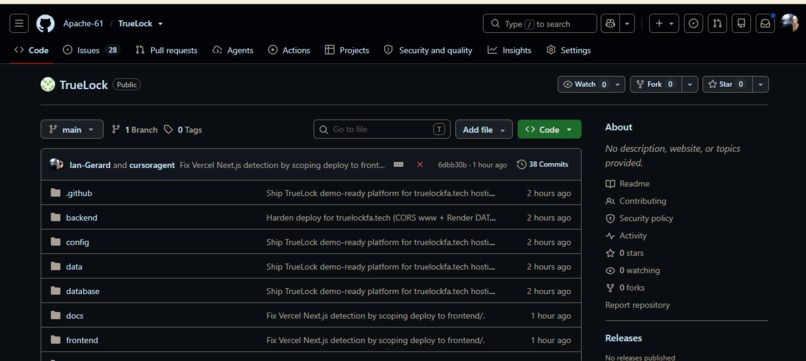View the 0 Tags link
806x361 pixels.
click(183, 130)
